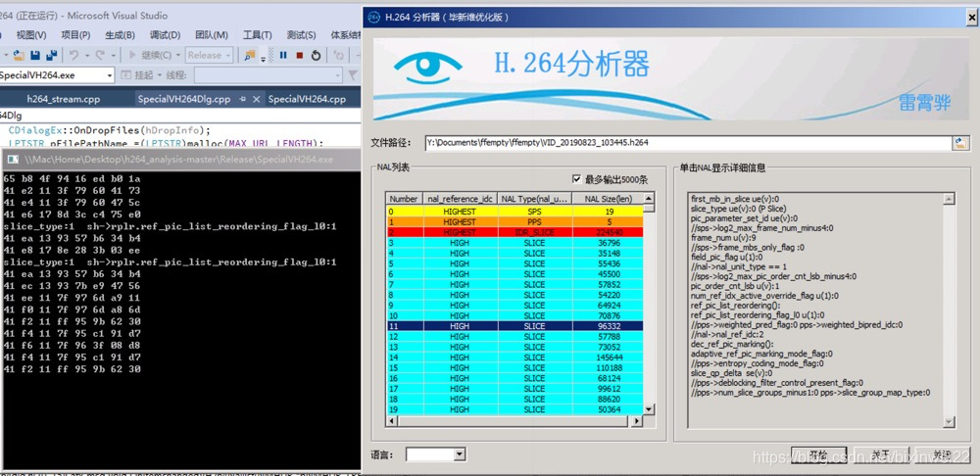980x476 pixels.
Task: Select NAL row 3 with size 36796
Action: (x=515, y=242)
